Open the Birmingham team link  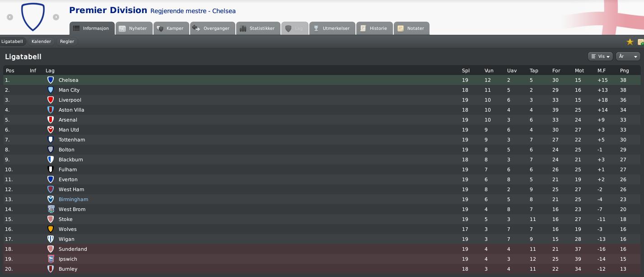73,199
